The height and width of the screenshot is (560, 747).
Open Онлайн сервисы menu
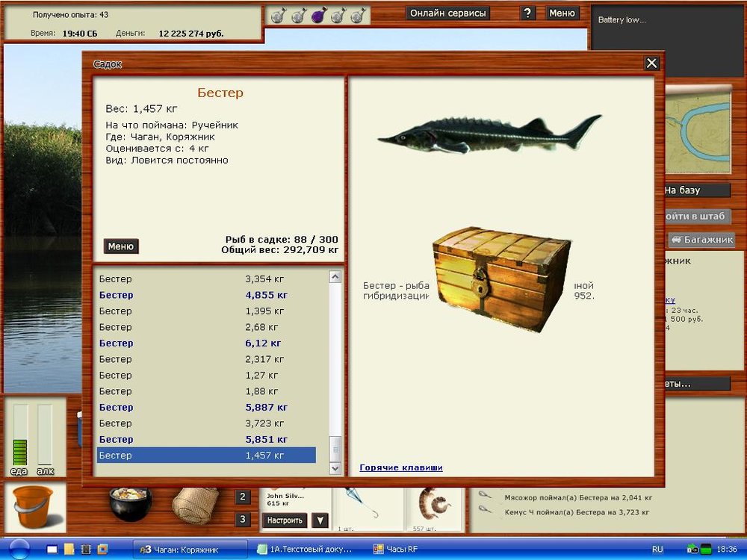pyautogui.click(x=448, y=13)
